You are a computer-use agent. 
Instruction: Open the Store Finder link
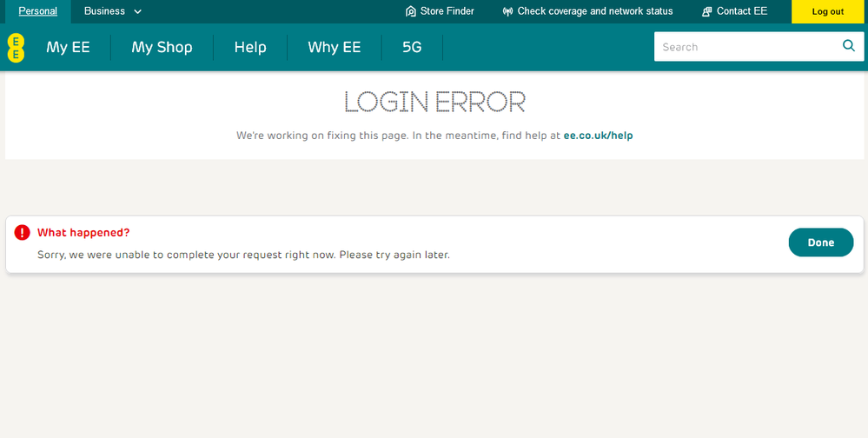pyautogui.click(x=441, y=11)
